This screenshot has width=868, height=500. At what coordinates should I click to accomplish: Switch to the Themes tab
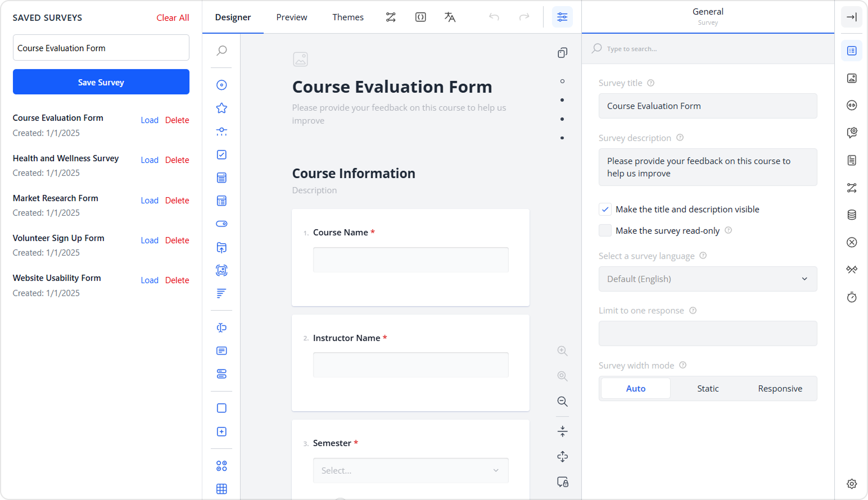pos(348,17)
